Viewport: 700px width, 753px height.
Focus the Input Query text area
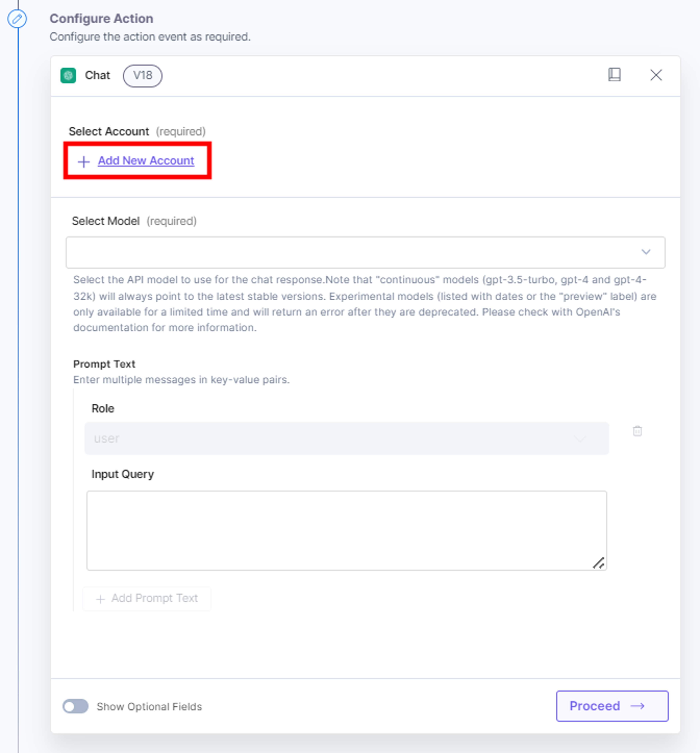click(x=347, y=530)
